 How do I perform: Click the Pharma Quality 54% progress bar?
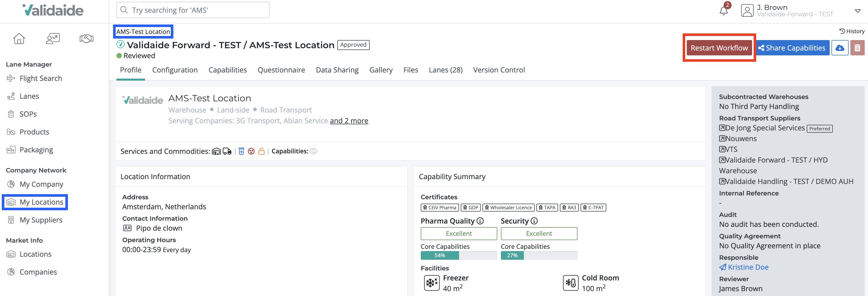(459, 256)
